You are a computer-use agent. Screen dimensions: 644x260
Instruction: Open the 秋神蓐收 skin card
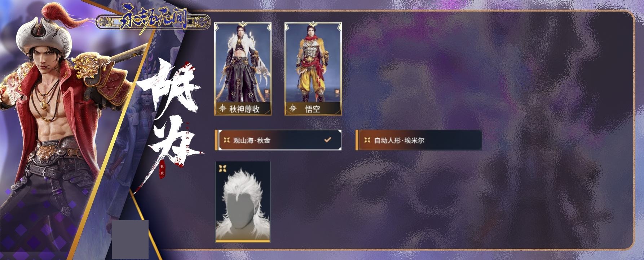(x=243, y=69)
